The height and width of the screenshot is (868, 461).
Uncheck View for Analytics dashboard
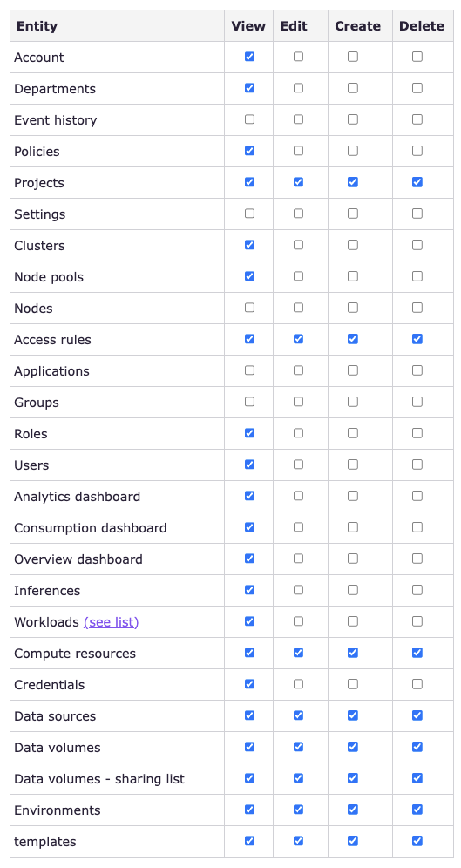249,496
